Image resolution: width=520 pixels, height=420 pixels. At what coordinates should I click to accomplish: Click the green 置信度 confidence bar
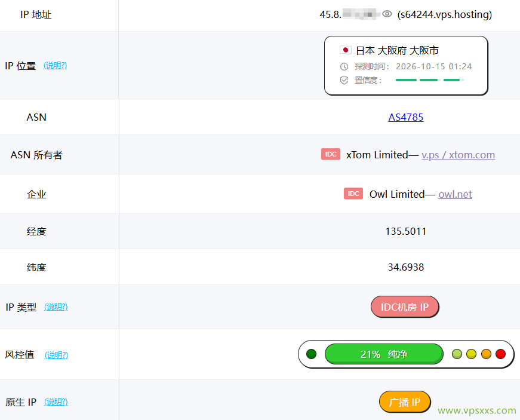click(x=430, y=80)
